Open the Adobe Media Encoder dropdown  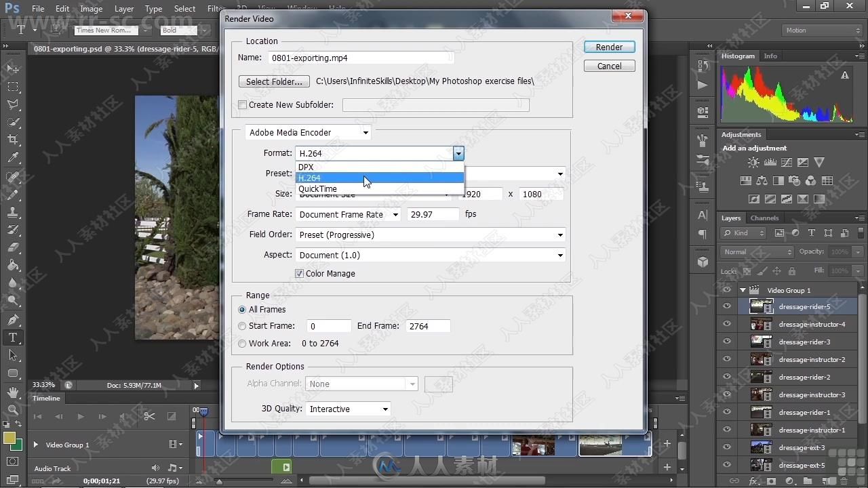pyautogui.click(x=308, y=132)
